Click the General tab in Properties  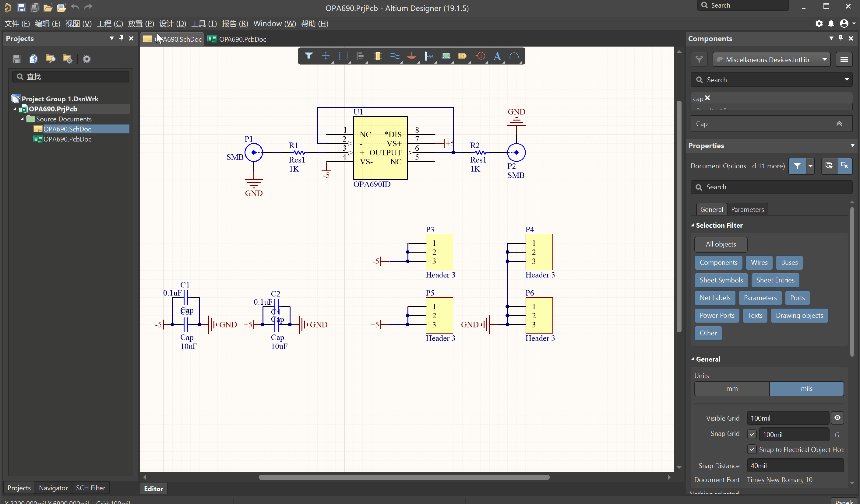click(x=711, y=209)
